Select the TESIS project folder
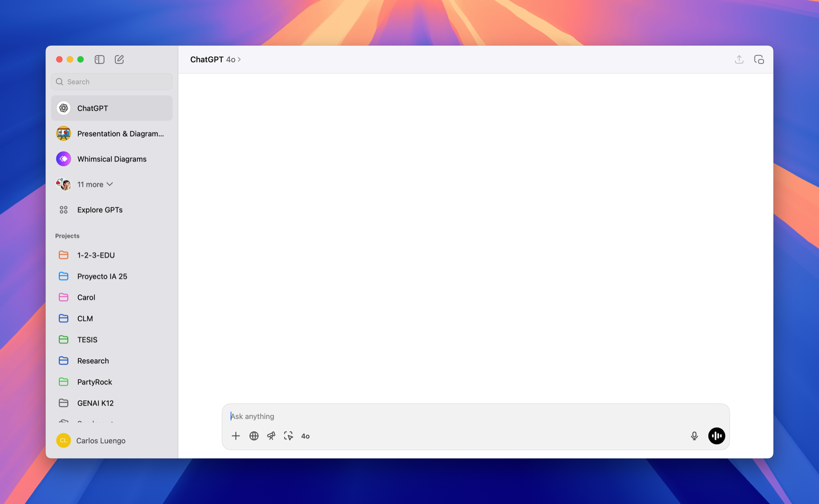The image size is (819, 504). (88, 339)
